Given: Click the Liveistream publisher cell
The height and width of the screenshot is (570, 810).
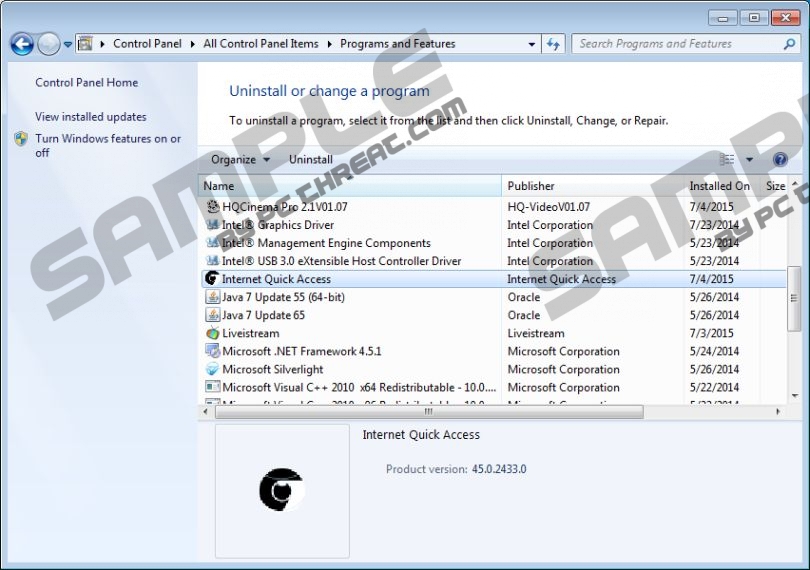Looking at the screenshot, I should point(536,333).
